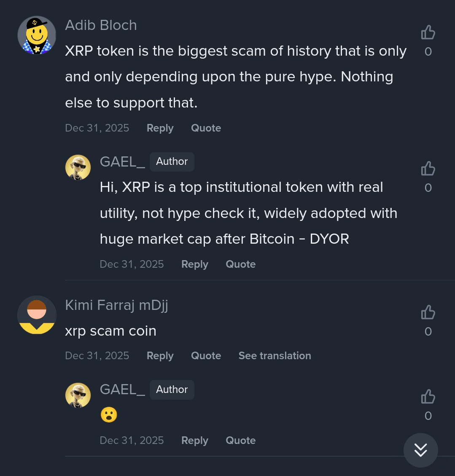The height and width of the screenshot is (476, 455).
Task: Quote Kimi Farraj mDjj's comment
Action: [x=206, y=356]
